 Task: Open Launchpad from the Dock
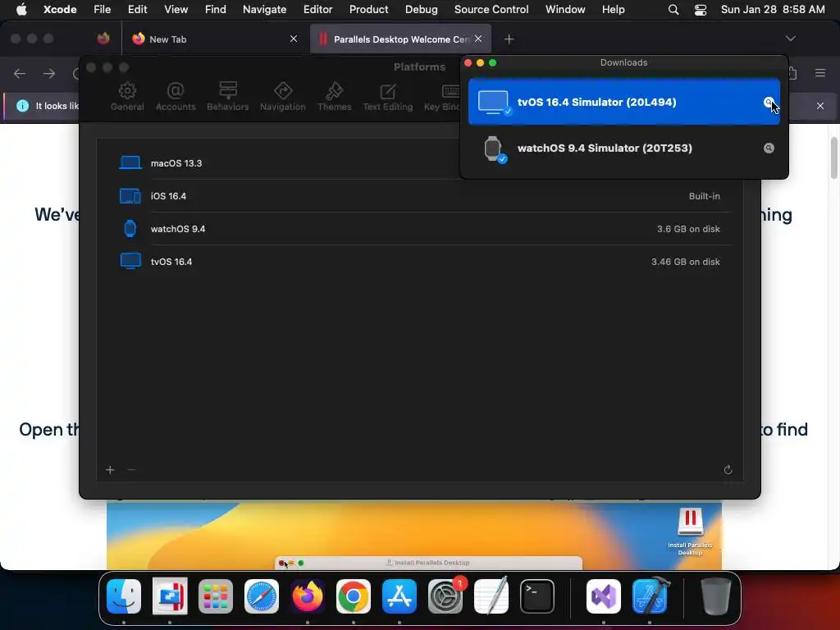216,596
